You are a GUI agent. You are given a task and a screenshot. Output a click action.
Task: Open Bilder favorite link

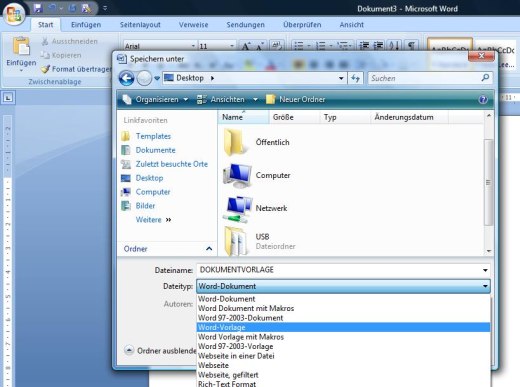coord(145,206)
